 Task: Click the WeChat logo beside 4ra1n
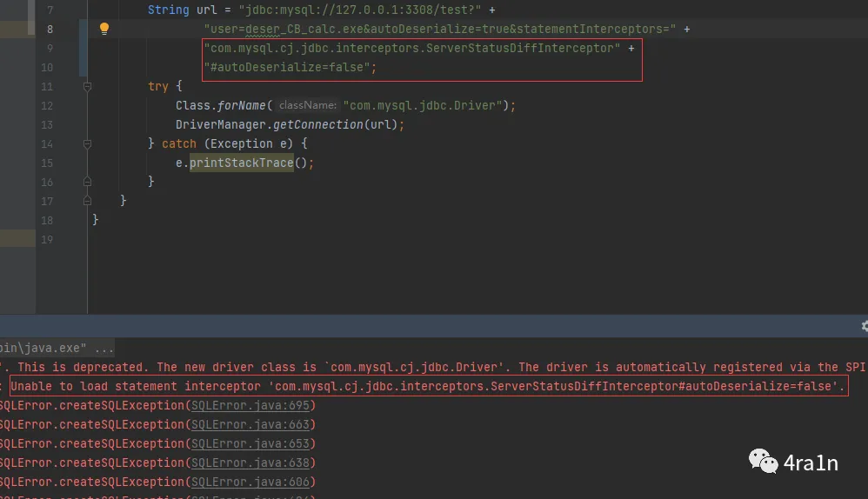[763, 462]
